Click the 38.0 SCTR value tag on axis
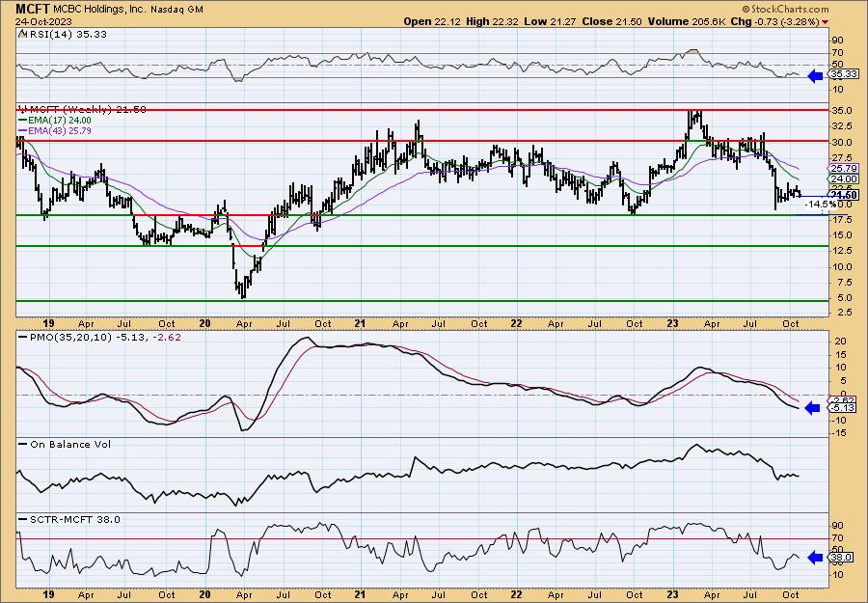Screen dimensions: 868x603 pos(841,559)
